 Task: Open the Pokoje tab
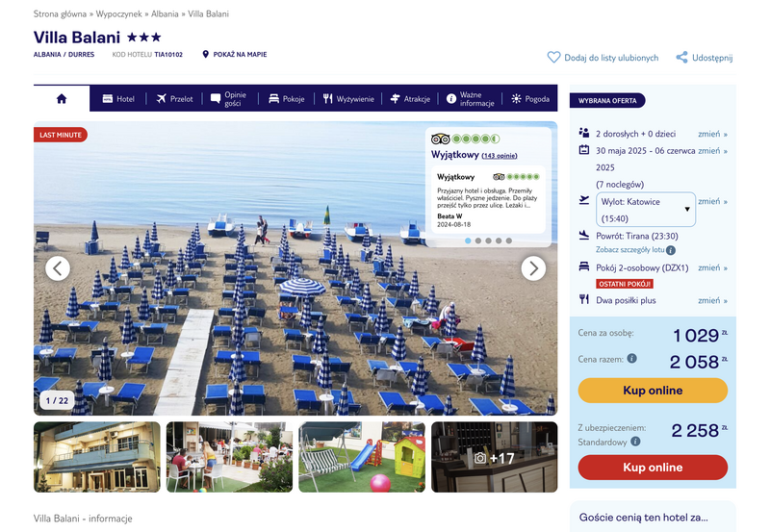[x=287, y=99]
